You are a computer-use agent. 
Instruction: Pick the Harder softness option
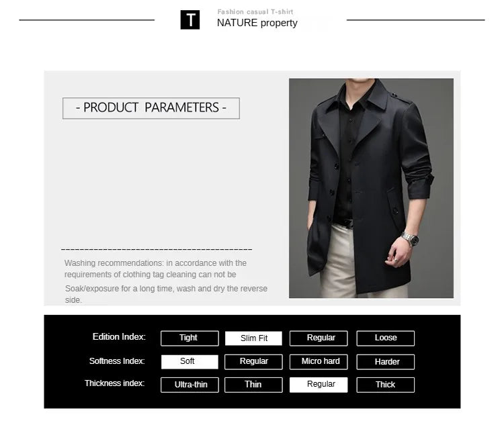pyautogui.click(x=386, y=362)
